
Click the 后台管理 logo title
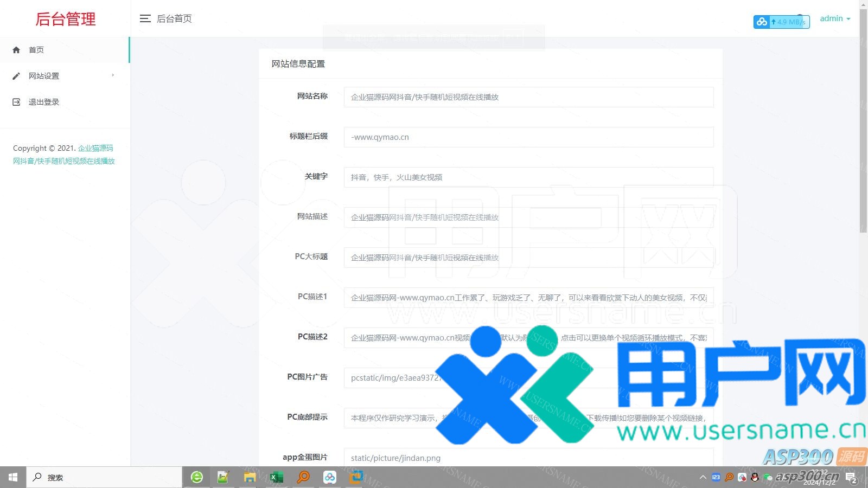coord(65,19)
